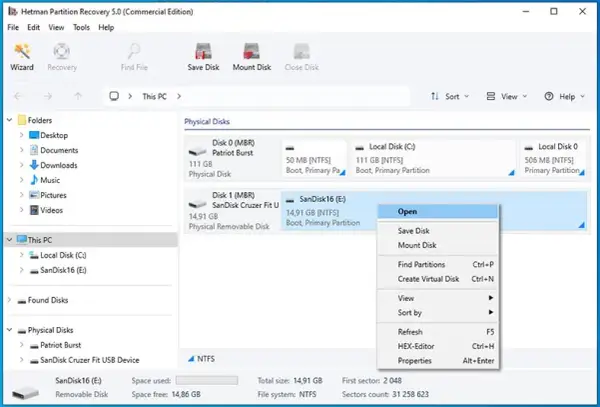Expand the chevron after This PC in path
This screenshot has height=407, width=600.
pyautogui.click(x=179, y=96)
